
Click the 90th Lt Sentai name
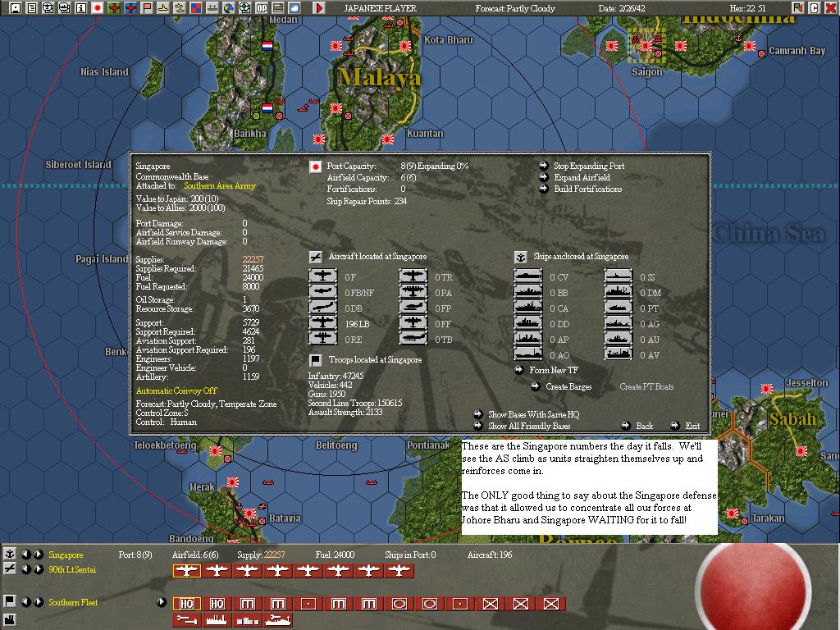click(72, 569)
